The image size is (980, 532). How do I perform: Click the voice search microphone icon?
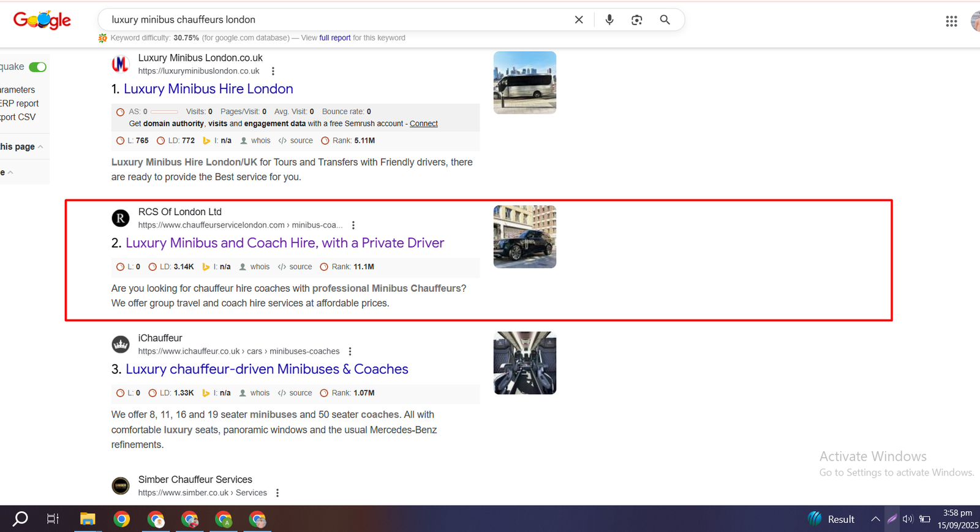tap(609, 20)
